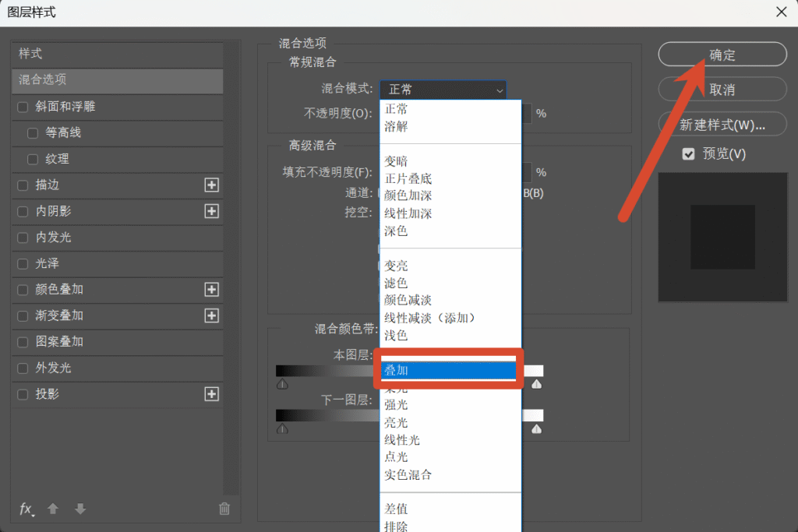Enable the 描边 checkbox
Image resolution: width=798 pixels, height=532 pixels.
tap(23, 185)
